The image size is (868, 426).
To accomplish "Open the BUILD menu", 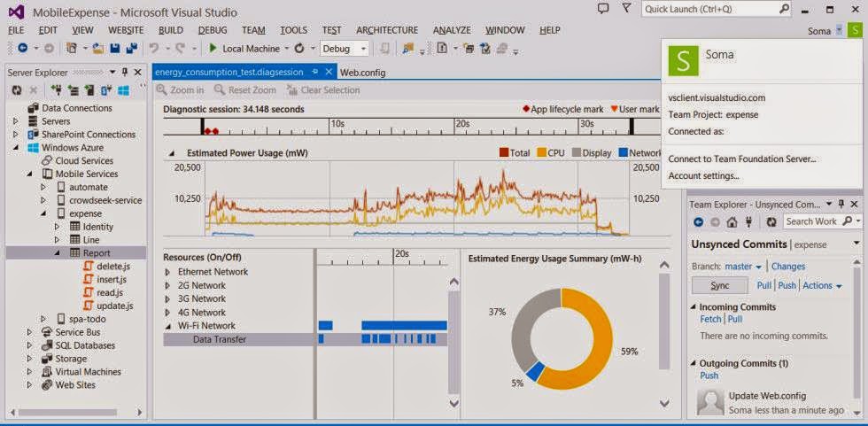I will [170, 30].
